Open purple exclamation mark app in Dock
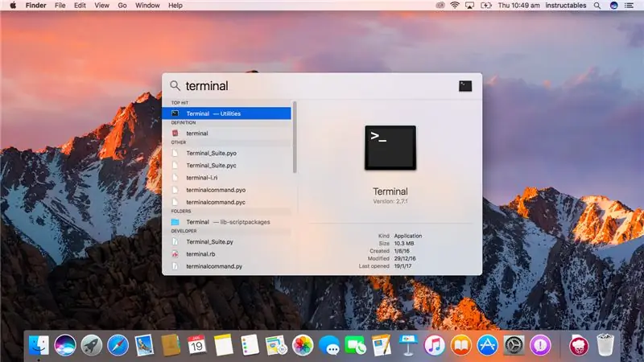This screenshot has width=644, height=362. click(x=540, y=345)
